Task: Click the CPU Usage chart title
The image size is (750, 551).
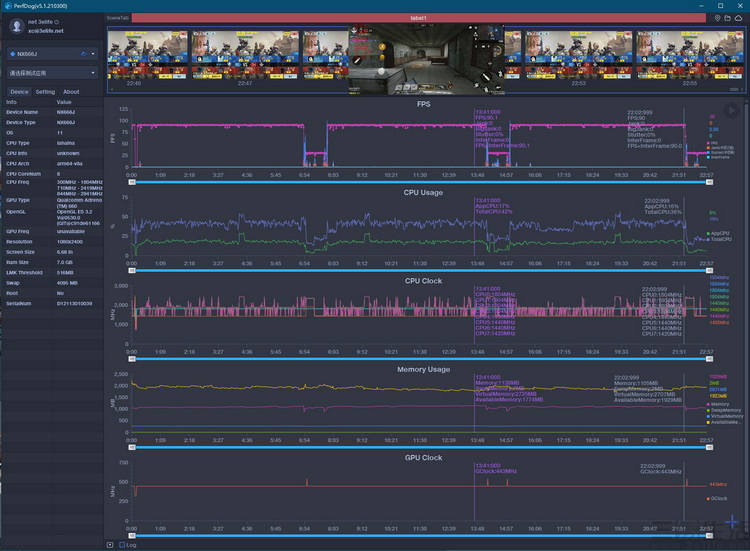Action: pyautogui.click(x=423, y=192)
